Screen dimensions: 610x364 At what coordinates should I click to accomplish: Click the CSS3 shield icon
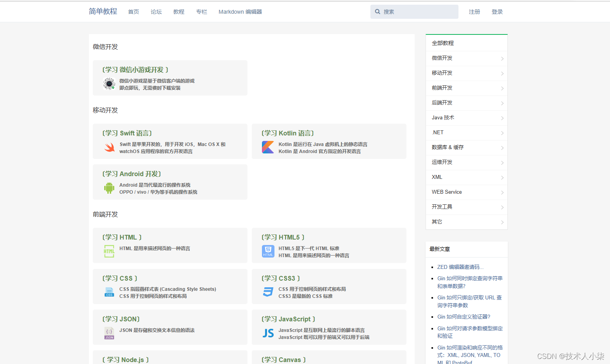click(x=268, y=292)
